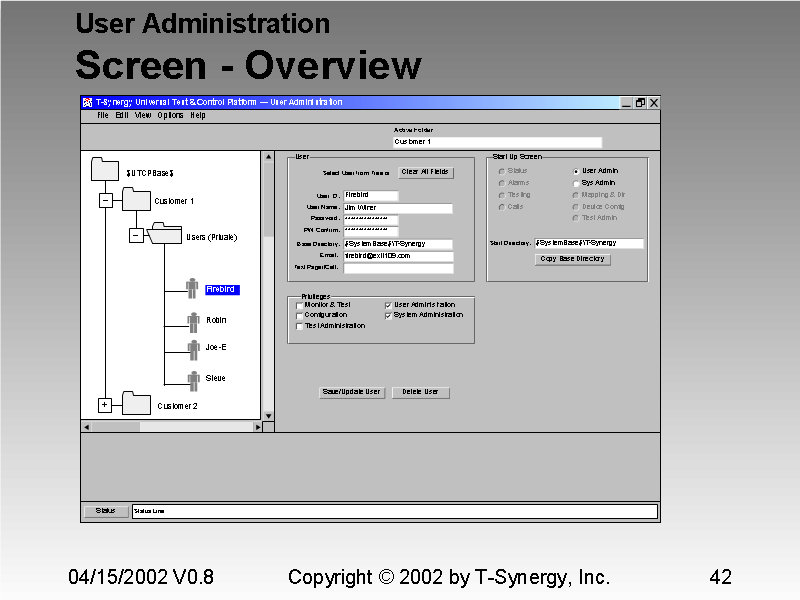This screenshot has width=800, height=600.
Task: Uncheck the User Administration privilege
Action: pyautogui.click(x=388, y=305)
